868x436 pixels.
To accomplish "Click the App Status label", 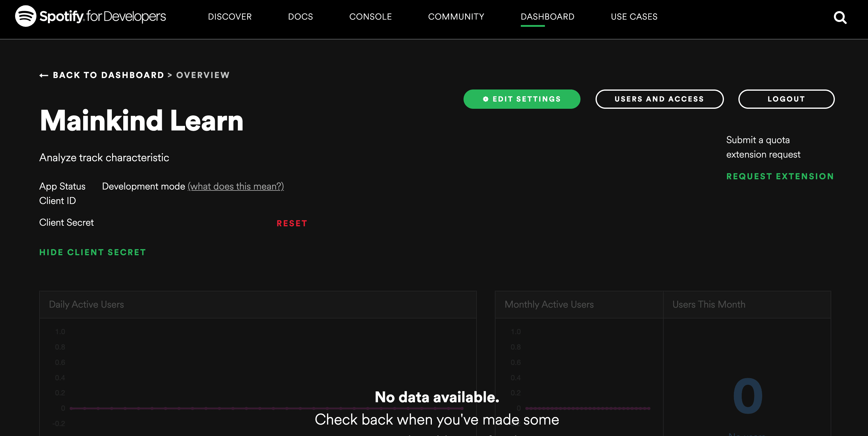I will [x=62, y=186].
